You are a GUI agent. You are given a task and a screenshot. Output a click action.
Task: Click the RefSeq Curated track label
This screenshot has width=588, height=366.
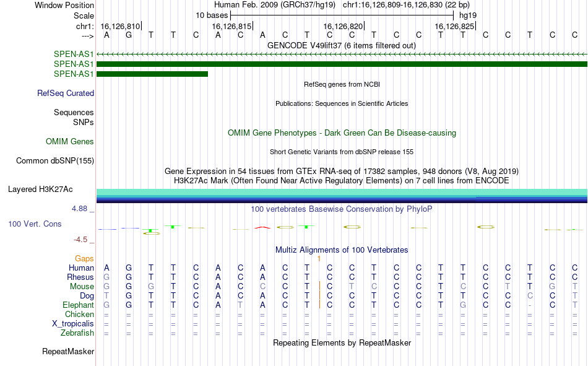click(x=66, y=93)
